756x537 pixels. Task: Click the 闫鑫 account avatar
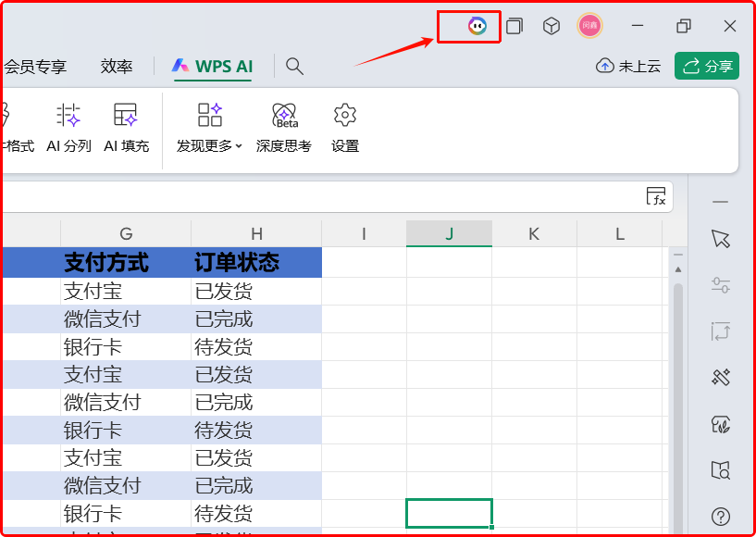click(x=589, y=26)
